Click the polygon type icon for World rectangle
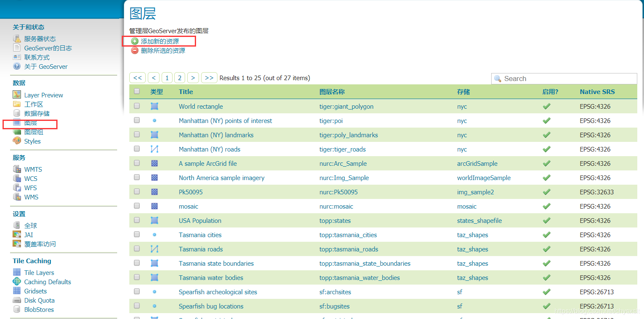The image size is (644, 319). click(154, 107)
